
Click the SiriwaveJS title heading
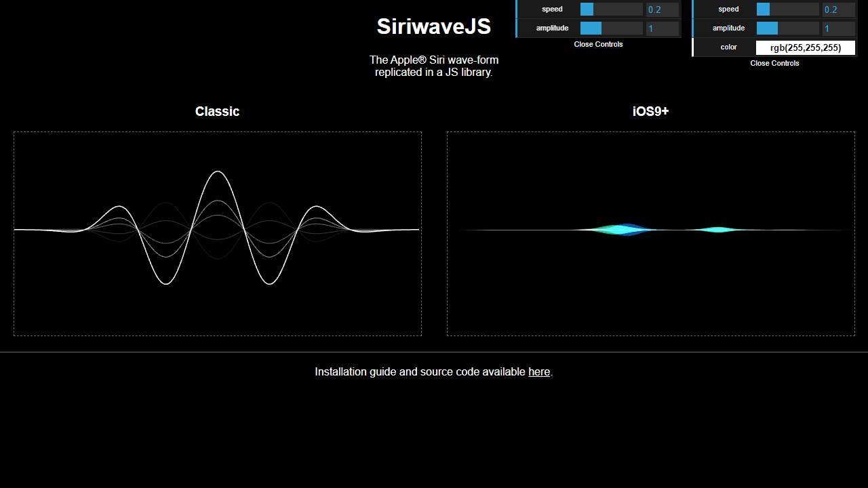[434, 26]
